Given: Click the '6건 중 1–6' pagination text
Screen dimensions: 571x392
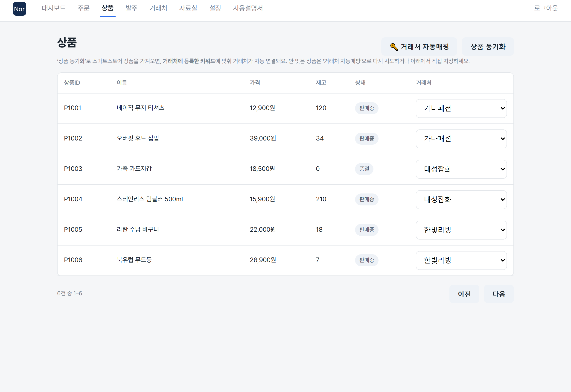Looking at the screenshot, I should [70, 293].
